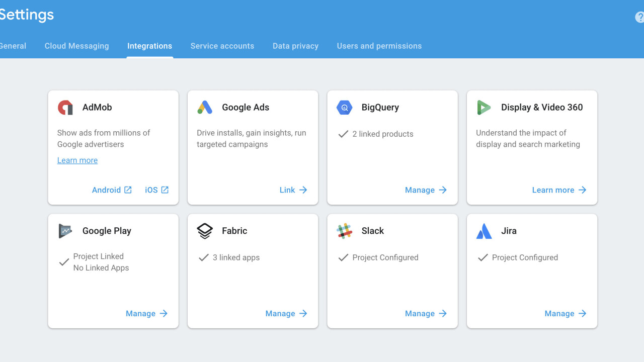Click the BigQuery hexagon icon
The width and height of the screenshot is (644, 362).
coord(344,108)
